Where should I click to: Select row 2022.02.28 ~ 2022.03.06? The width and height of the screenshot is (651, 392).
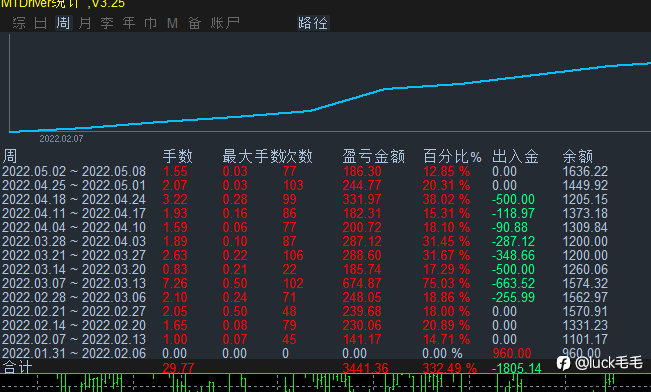[305, 297]
